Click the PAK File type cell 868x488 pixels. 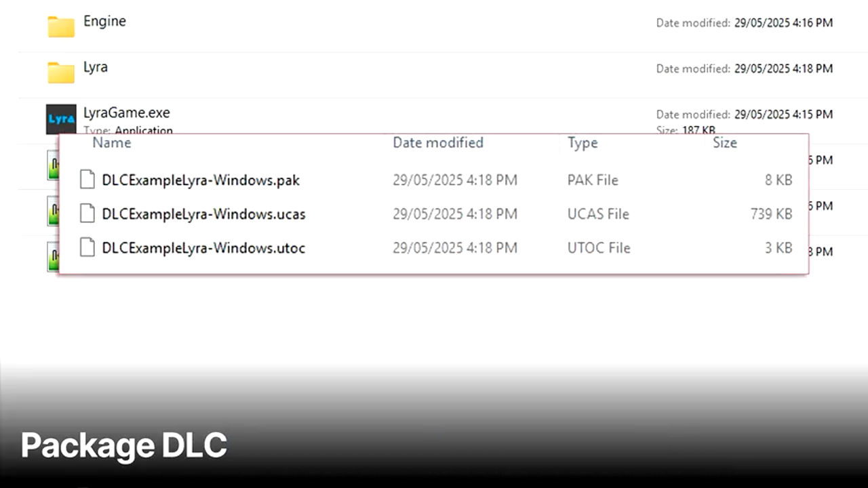pyautogui.click(x=593, y=180)
